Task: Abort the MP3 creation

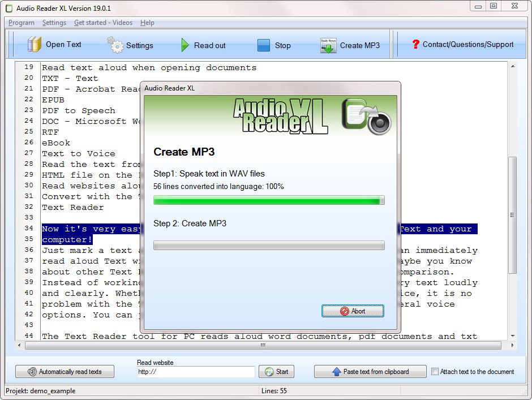Action: pos(353,311)
